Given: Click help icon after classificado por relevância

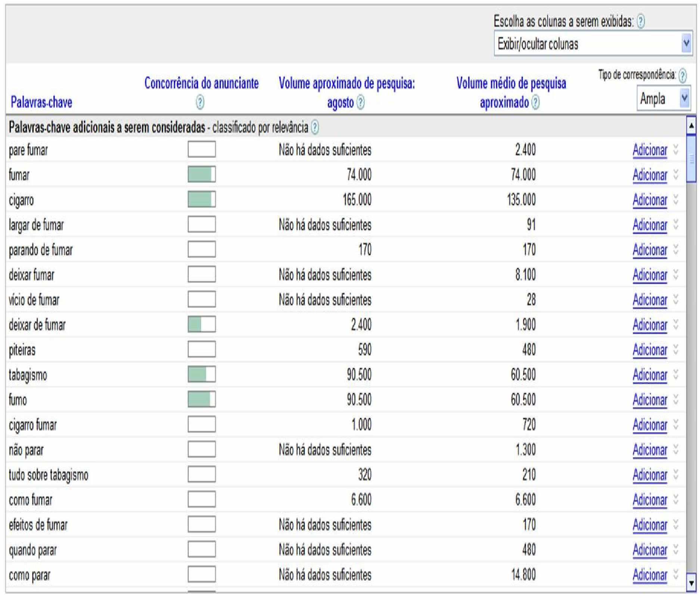Looking at the screenshot, I should click(x=315, y=127).
